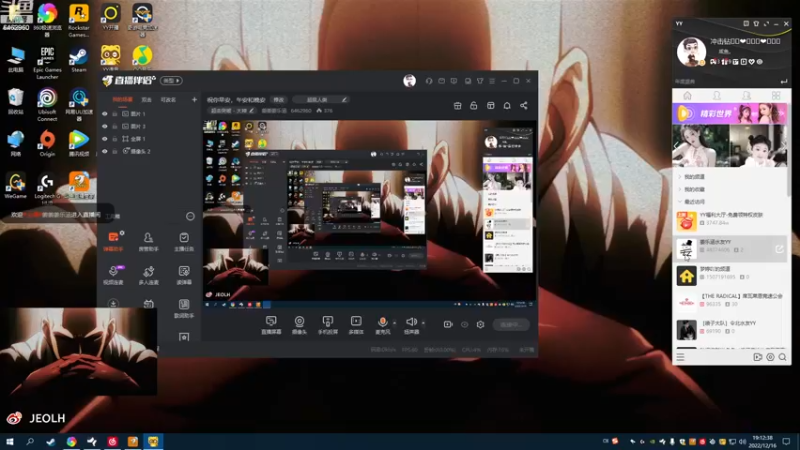Viewport: 800px width, 450px height.
Task: Open the 读弹幕 read danmaku tool
Action: [x=184, y=275]
